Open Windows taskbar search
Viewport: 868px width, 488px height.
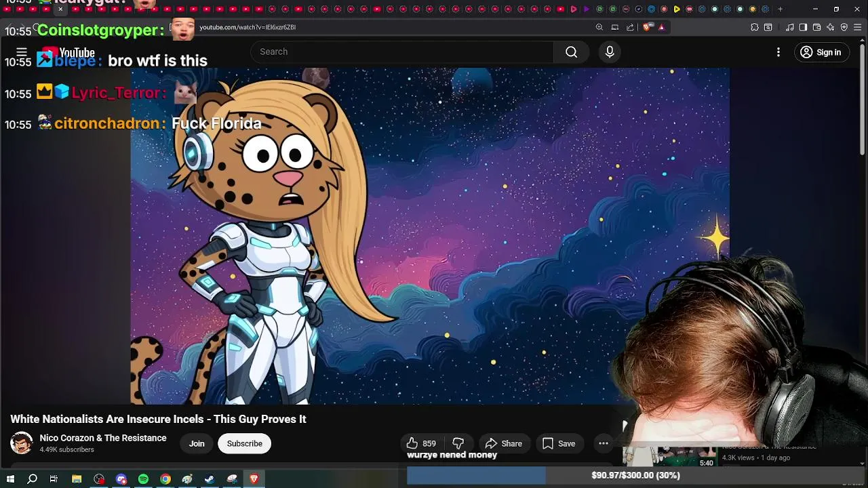[x=32, y=479]
